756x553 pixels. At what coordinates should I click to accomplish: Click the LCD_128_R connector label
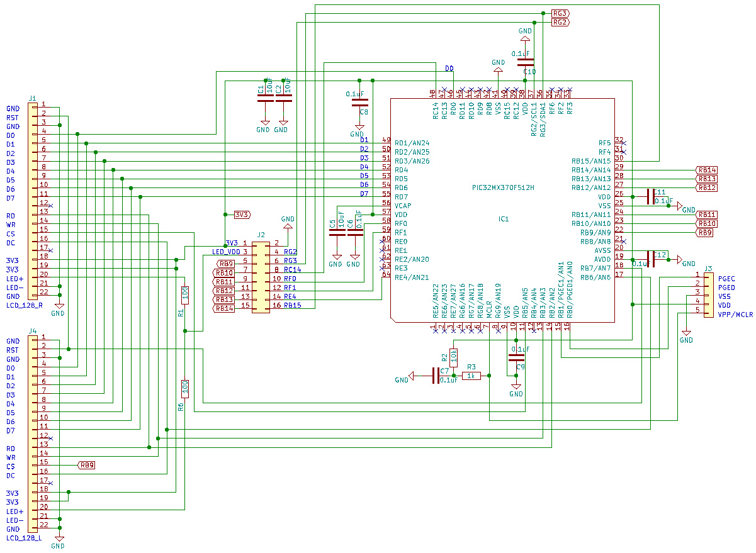(25, 305)
